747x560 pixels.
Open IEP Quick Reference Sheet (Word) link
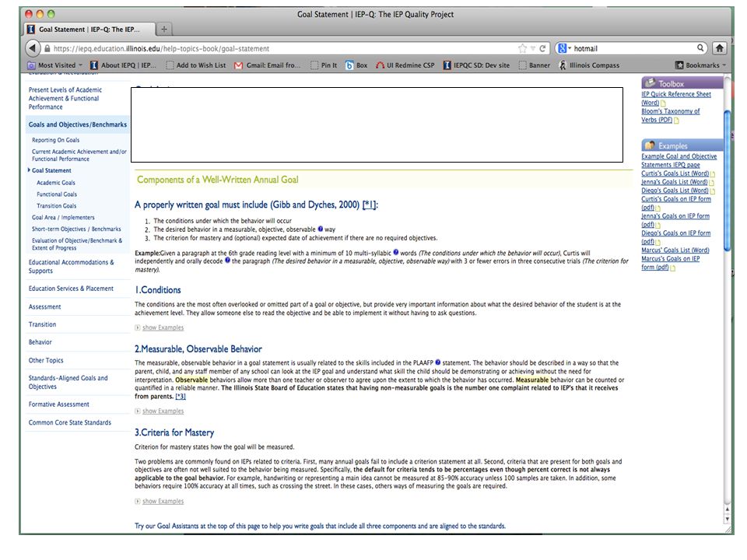(x=676, y=99)
